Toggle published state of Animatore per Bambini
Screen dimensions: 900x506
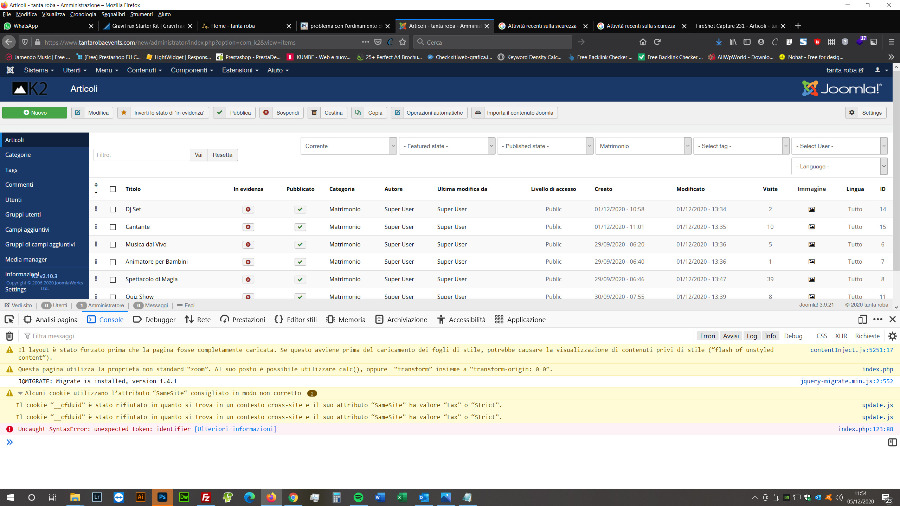(300, 262)
